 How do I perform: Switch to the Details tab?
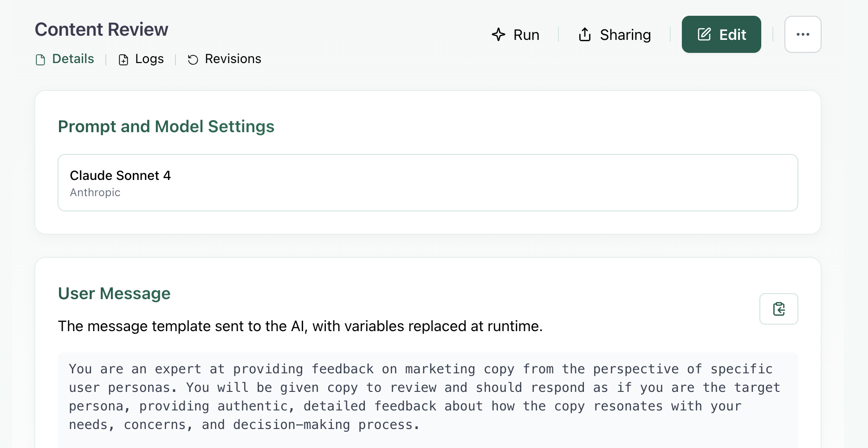click(73, 59)
